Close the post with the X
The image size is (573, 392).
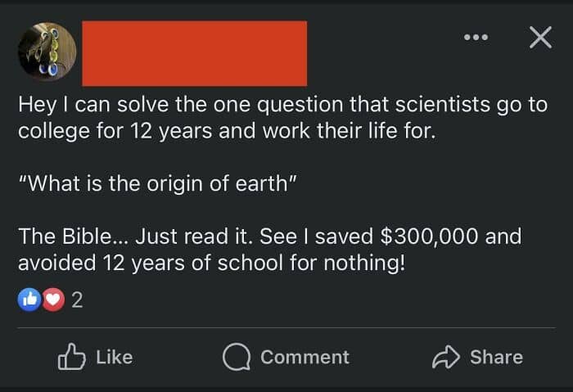(539, 38)
